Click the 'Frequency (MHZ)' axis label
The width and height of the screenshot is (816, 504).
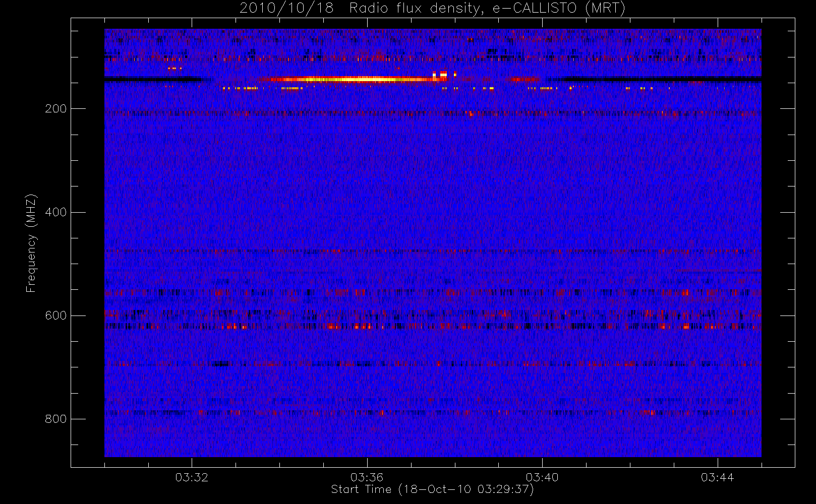pos(31,243)
